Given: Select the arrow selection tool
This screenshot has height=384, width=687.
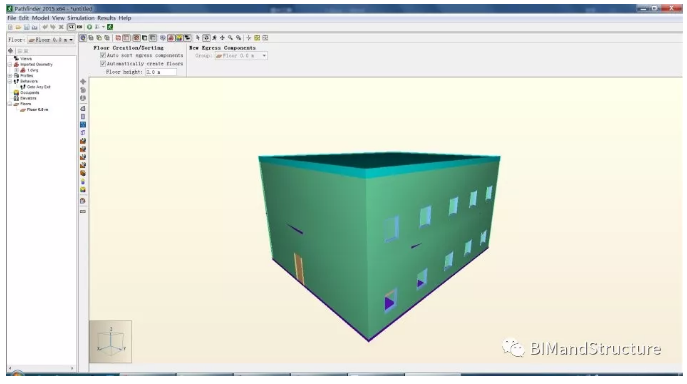Looking at the screenshot, I should [x=198, y=38].
